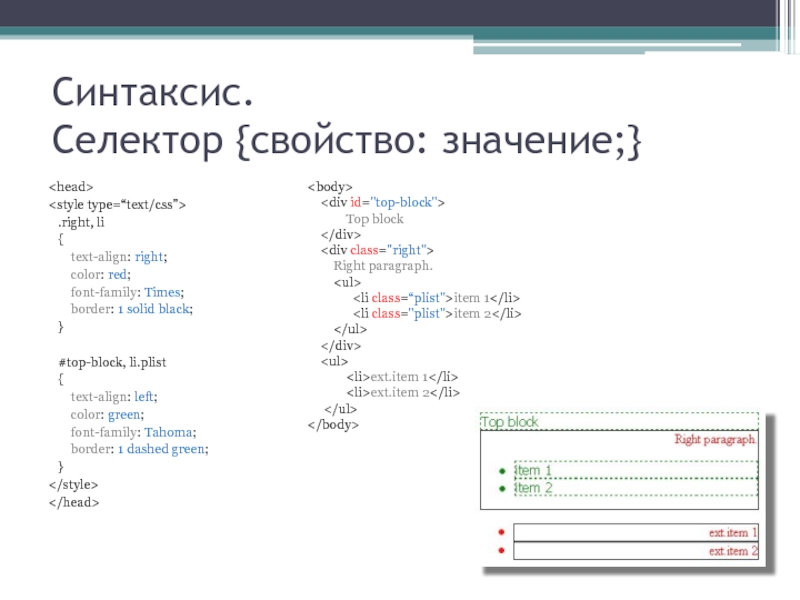Click the red bullet beside ext item 2
800x600 pixels.
tap(501, 551)
